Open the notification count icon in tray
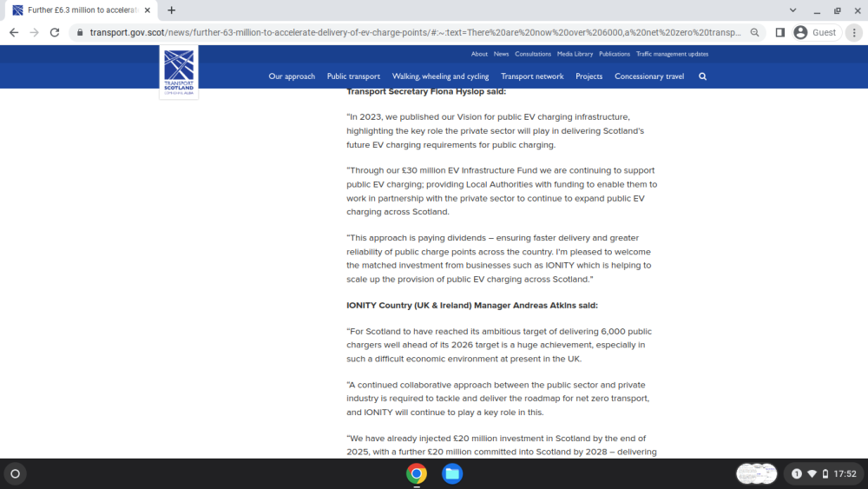 click(797, 474)
